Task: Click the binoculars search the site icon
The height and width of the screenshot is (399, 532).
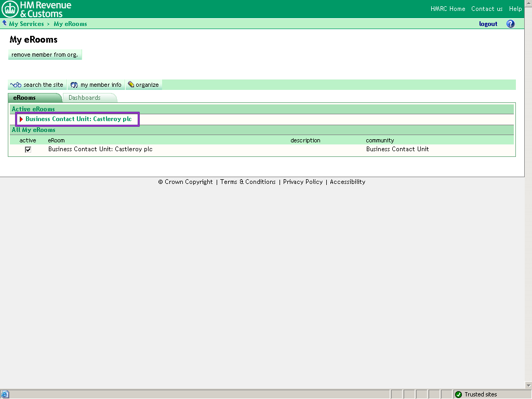Action: (x=16, y=85)
